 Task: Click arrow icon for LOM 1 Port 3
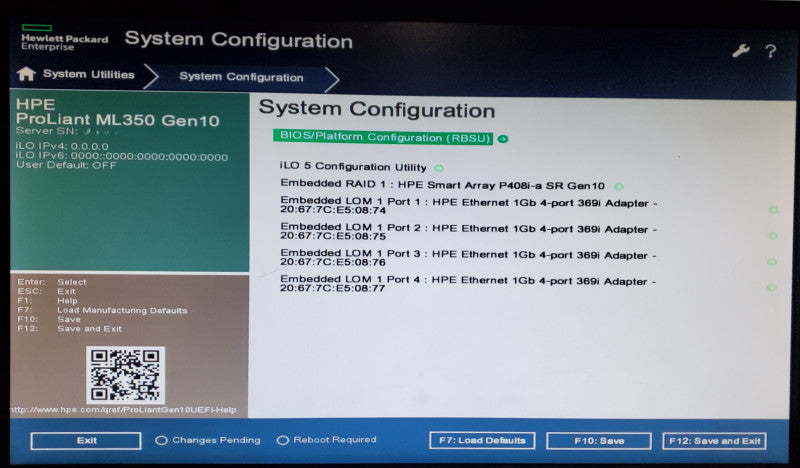point(772,262)
